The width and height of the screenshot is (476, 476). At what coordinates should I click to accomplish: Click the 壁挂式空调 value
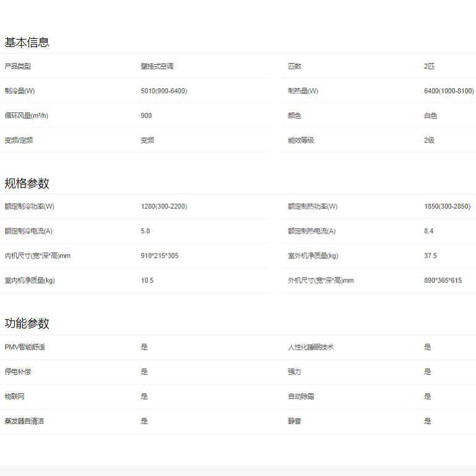point(157,66)
